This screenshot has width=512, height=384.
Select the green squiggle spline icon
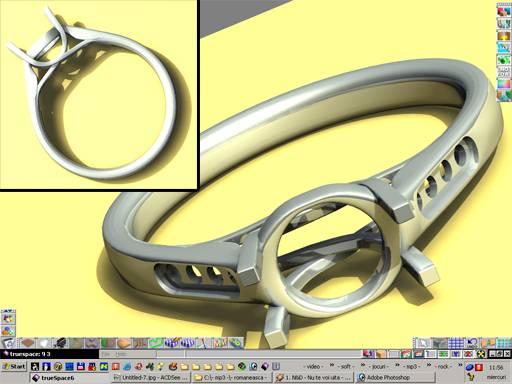(x=156, y=343)
